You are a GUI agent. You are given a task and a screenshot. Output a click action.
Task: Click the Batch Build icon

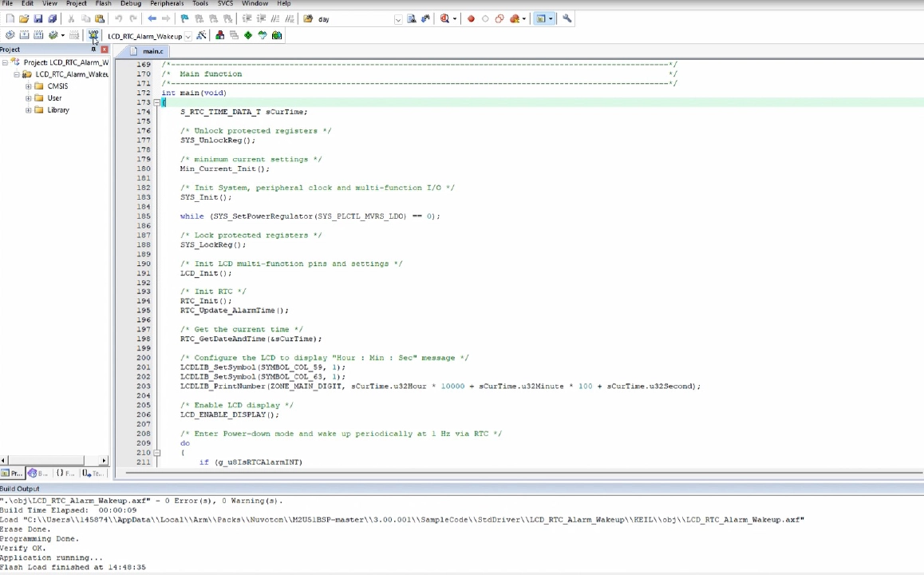coord(53,35)
